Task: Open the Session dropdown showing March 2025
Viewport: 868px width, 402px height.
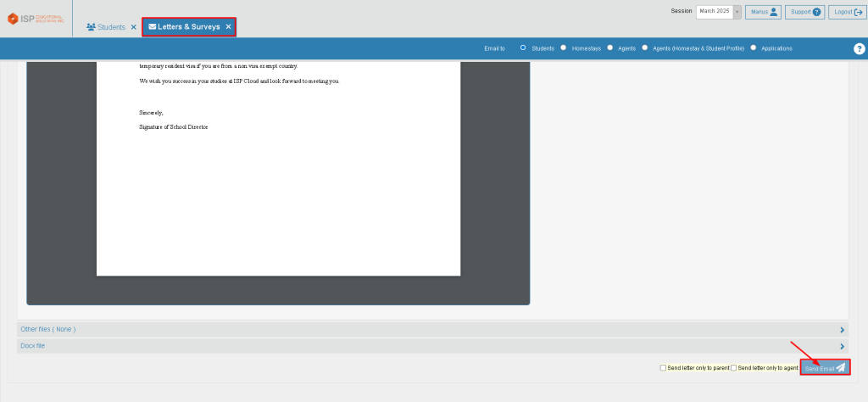Action: click(718, 12)
